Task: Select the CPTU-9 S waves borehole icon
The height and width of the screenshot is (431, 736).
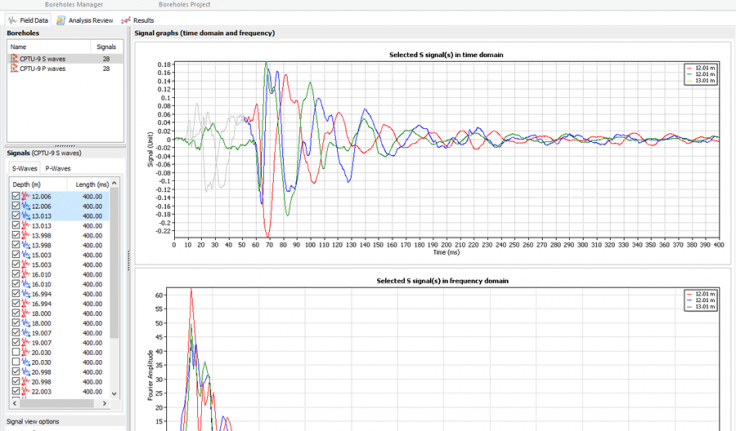Action: (x=14, y=59)
